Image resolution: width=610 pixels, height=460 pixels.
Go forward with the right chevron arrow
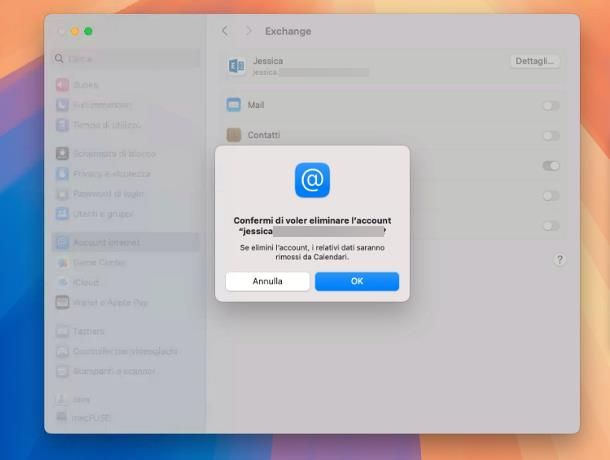249,31
